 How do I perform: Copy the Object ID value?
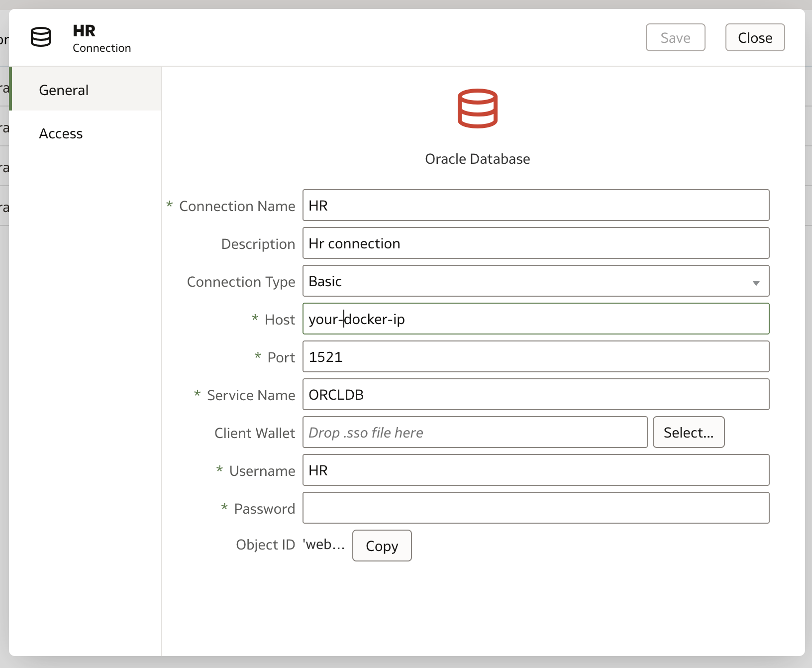coord(382,546)
